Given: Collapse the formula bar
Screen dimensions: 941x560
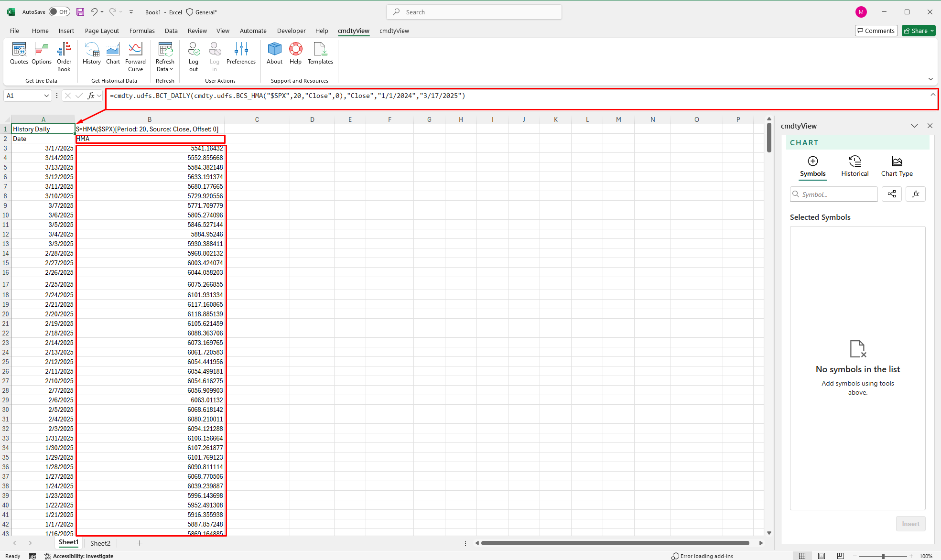Looking at the screenshot, I should coord(933,95).
